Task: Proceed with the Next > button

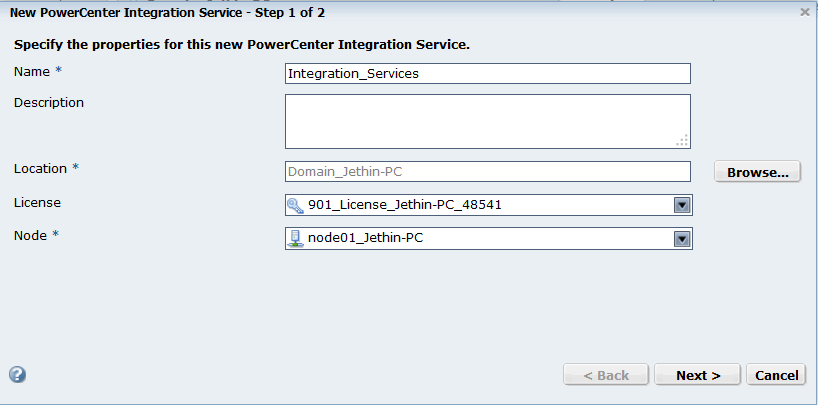Action: (698, 375)
